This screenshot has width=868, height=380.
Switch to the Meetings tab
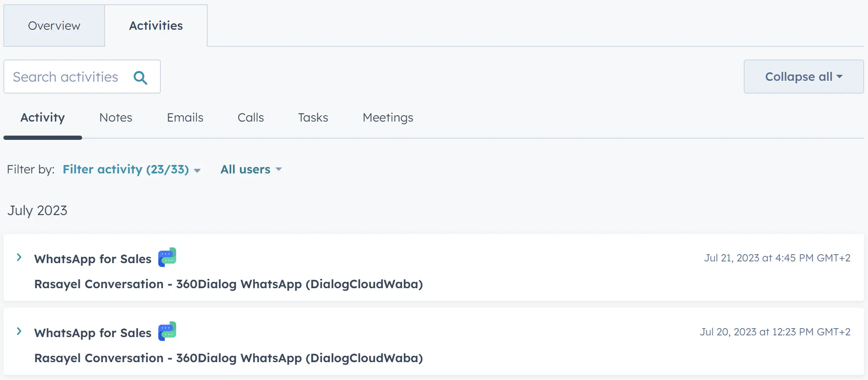point(388,117)
